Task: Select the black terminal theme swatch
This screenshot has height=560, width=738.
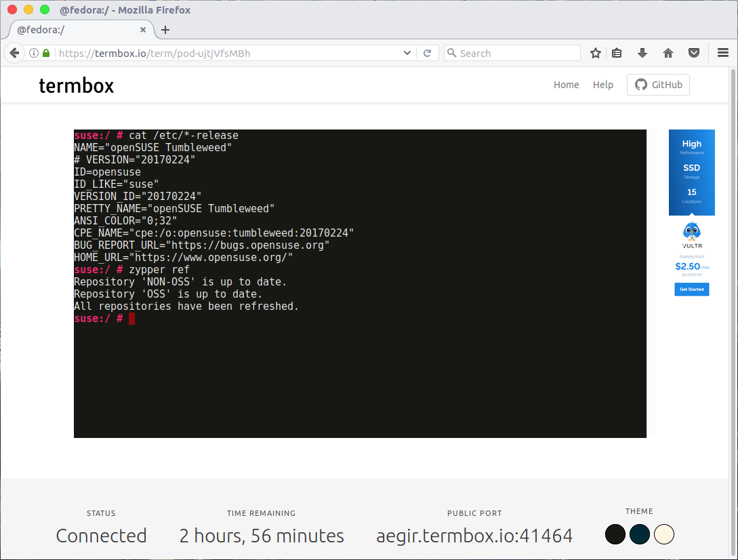Action: [x=615, y=534]
